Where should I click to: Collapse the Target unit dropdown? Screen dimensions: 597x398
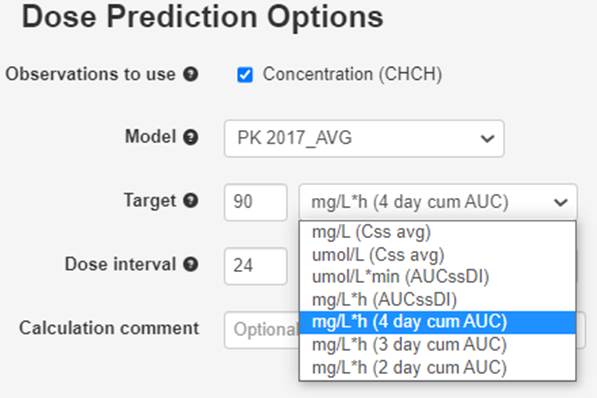(438, 202)
